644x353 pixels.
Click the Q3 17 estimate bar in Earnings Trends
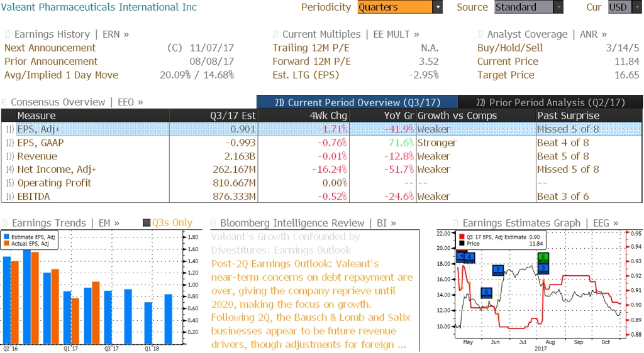108,317
